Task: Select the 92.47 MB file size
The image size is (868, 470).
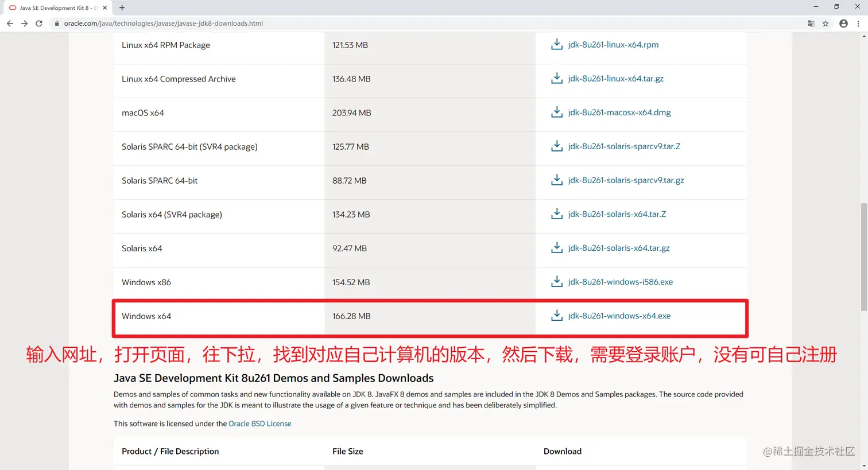Action: tap(350, 248)
